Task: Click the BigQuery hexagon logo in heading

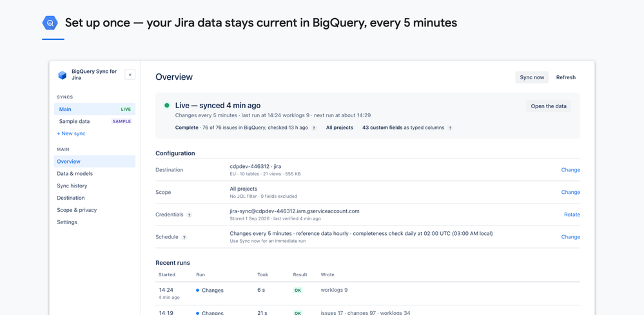Action: pos(50,23)
